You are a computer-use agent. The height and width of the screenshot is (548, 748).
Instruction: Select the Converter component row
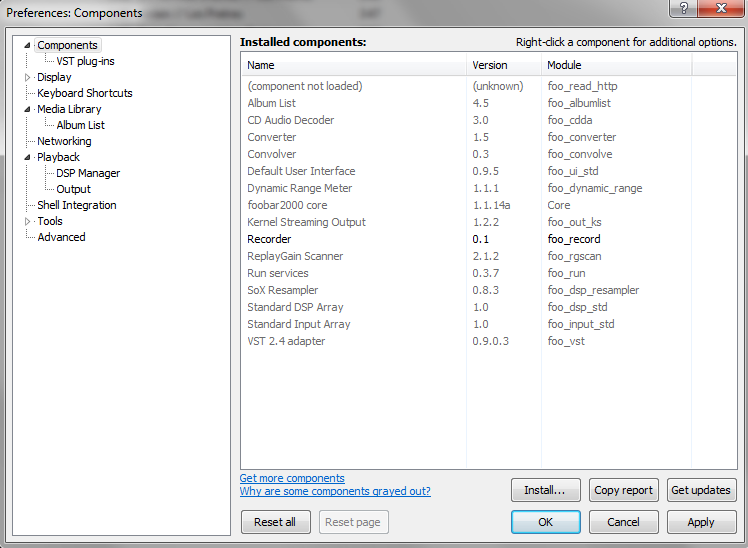point(488,137)
